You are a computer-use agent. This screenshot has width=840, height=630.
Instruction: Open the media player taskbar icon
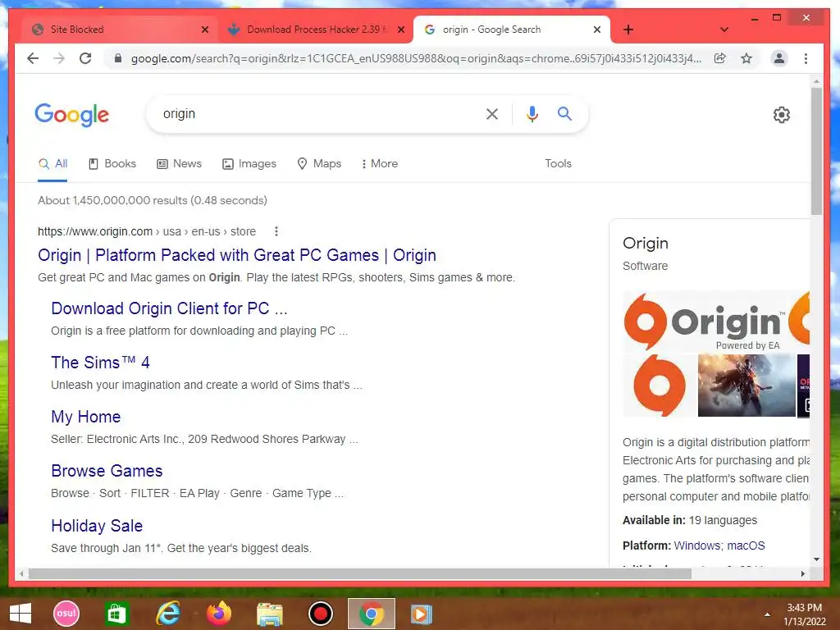click(422, 614)
